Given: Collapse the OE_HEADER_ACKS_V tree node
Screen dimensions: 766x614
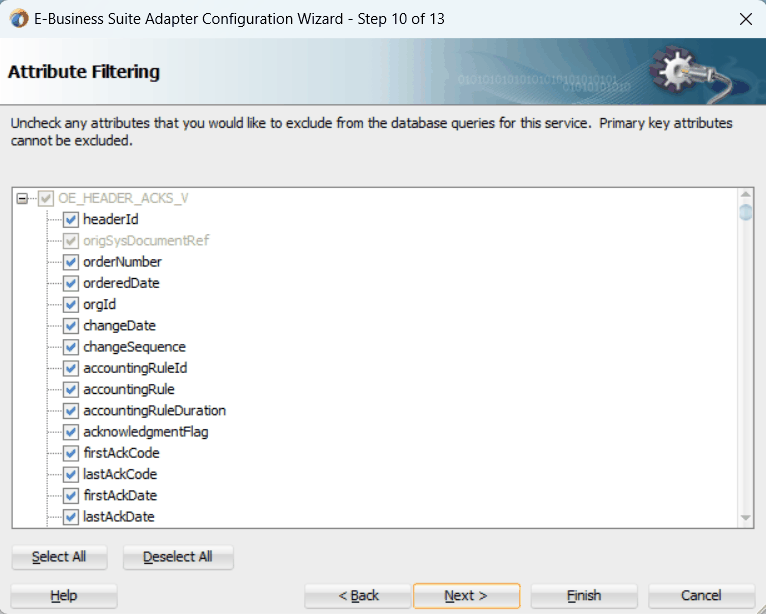Looking at the screenshot, I should click(x=22, y=198).
